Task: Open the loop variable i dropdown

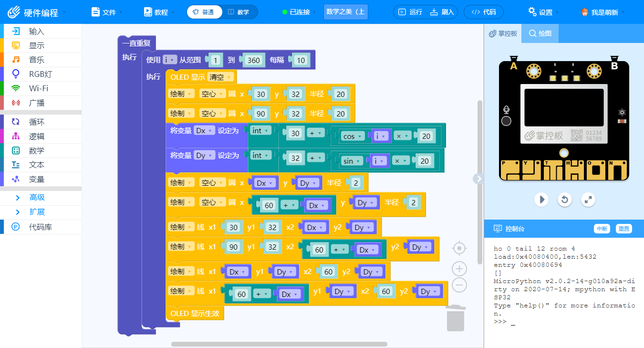Action: 169,60
